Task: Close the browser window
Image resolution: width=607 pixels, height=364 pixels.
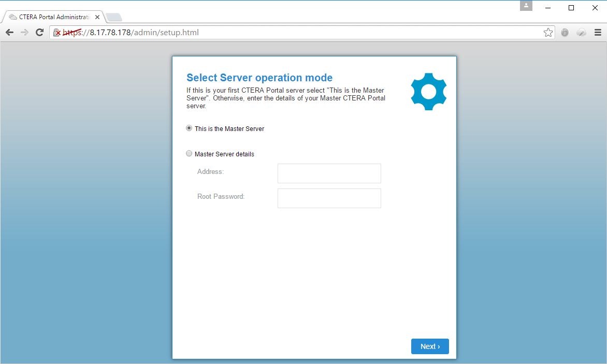Action: click(595, 8)
